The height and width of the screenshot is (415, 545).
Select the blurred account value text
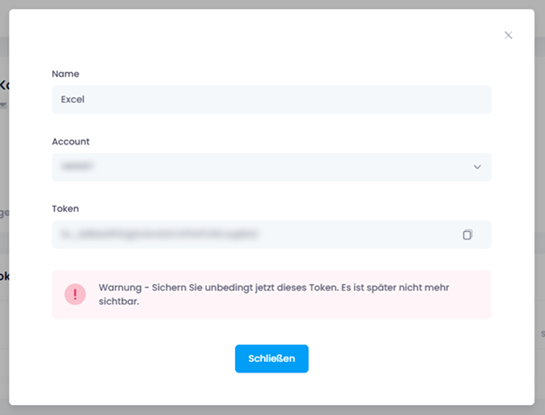coord(77,166)
